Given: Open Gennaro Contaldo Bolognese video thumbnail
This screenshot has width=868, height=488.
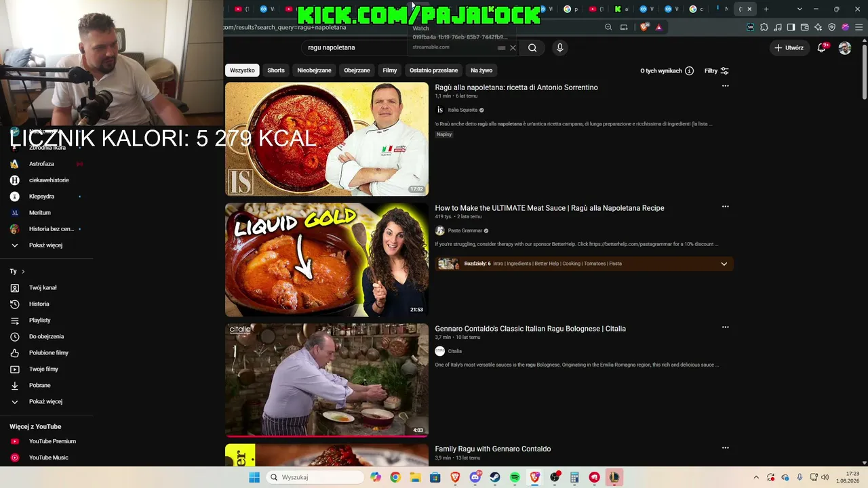Looking at the screenshot, I should 327,380.
